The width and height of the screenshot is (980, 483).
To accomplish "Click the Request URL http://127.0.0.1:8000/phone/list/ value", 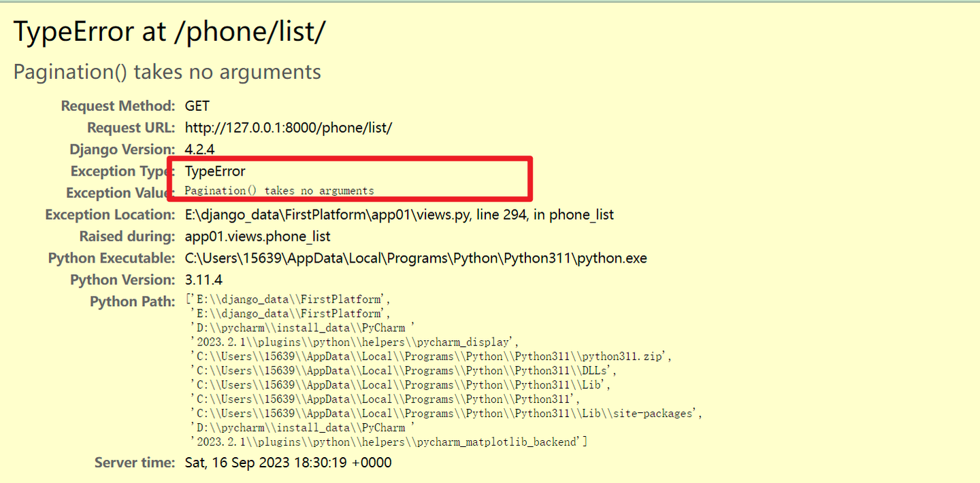I will (288, 127).
